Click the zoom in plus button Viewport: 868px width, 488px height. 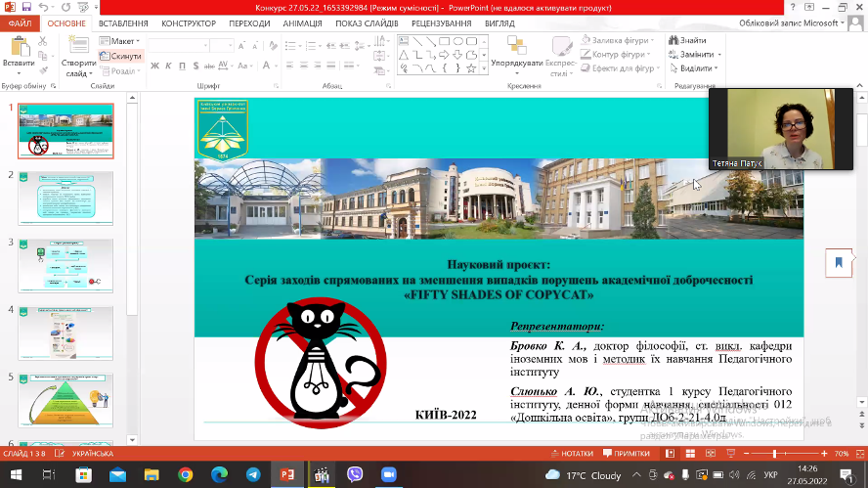824,453
